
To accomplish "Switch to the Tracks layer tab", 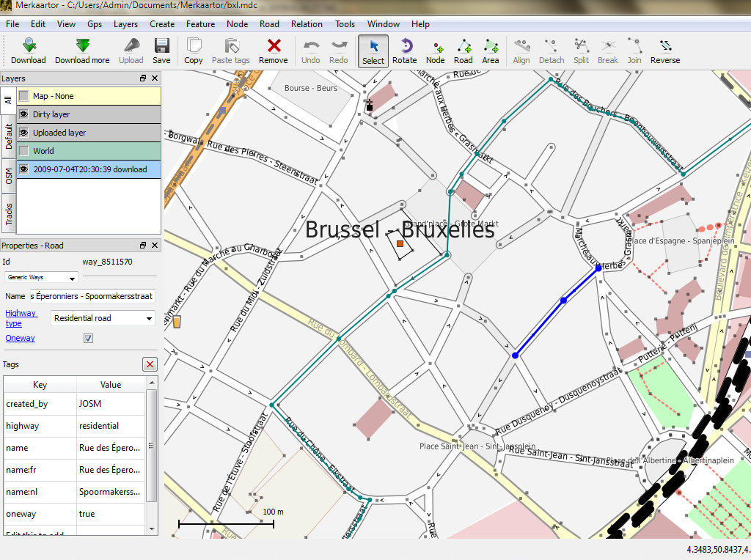I will (8, 214).
